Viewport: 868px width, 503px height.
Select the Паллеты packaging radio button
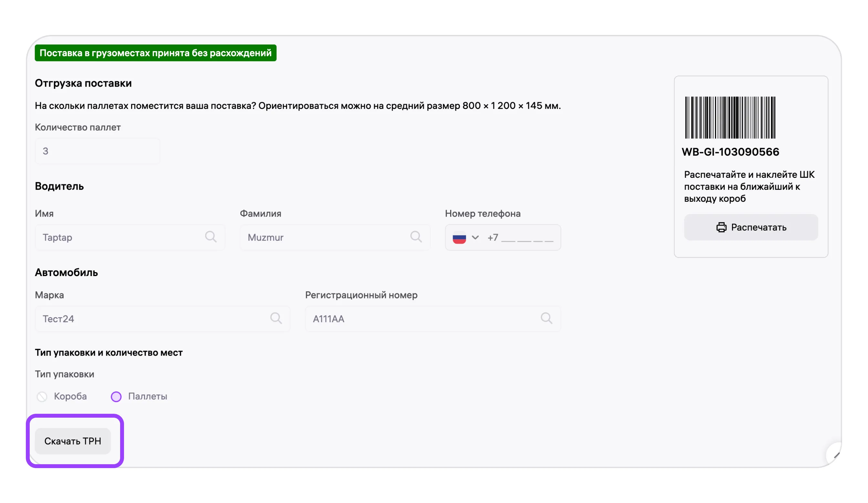coord(116,396)
